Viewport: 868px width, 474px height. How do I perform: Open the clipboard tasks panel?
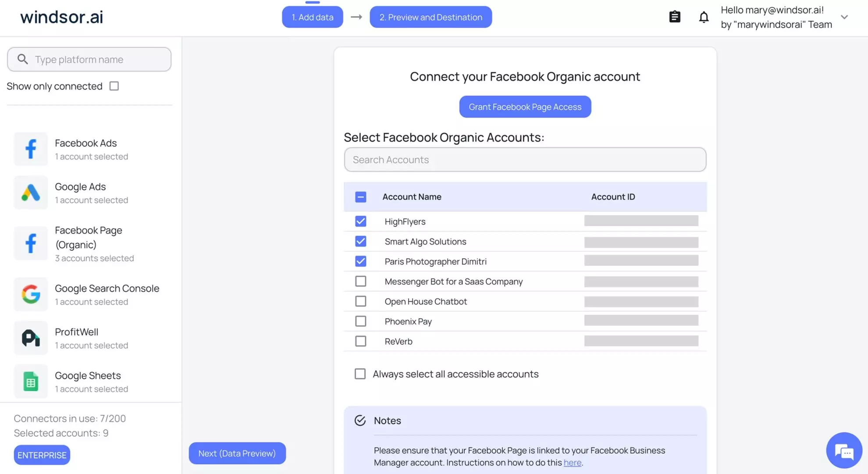coord(674,17)
